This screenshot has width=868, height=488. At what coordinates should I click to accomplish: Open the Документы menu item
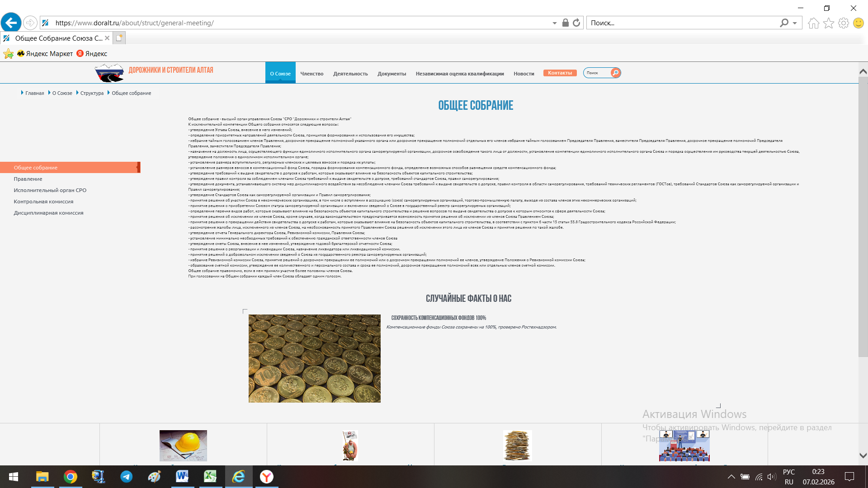point(392,74)
